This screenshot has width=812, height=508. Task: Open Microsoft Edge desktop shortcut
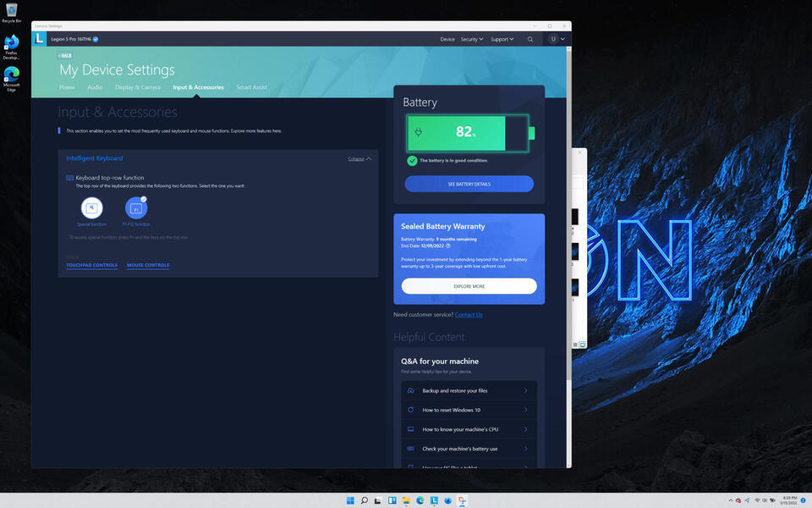pyautogui.click(x=11, y=79)
